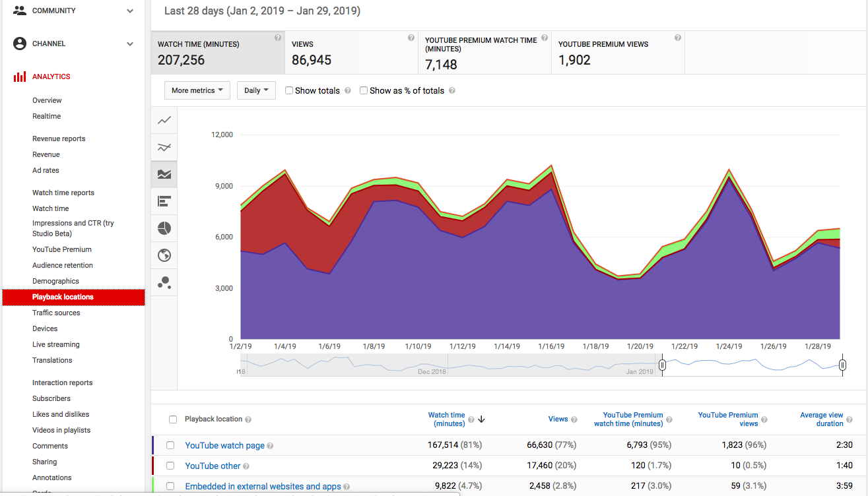Select the line chart icon
868x496 pixels.
pyautogui.click(x=164, y=120)
